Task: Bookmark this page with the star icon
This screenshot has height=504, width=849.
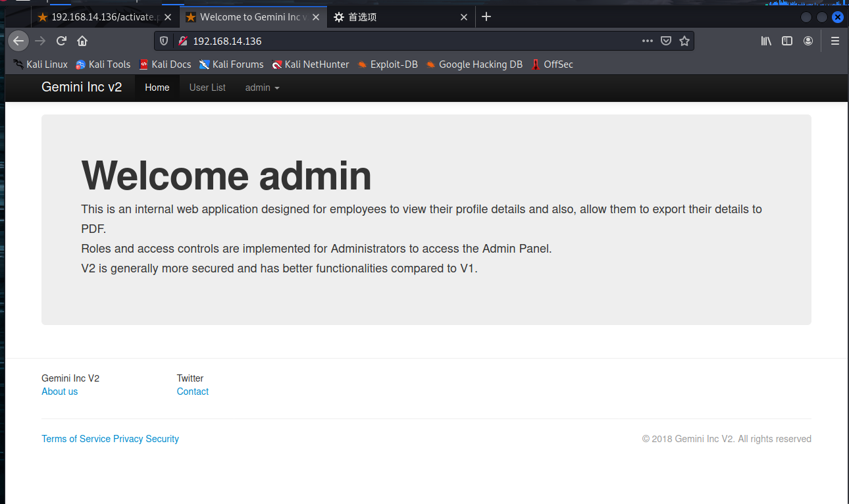Action: pos(684,41)
